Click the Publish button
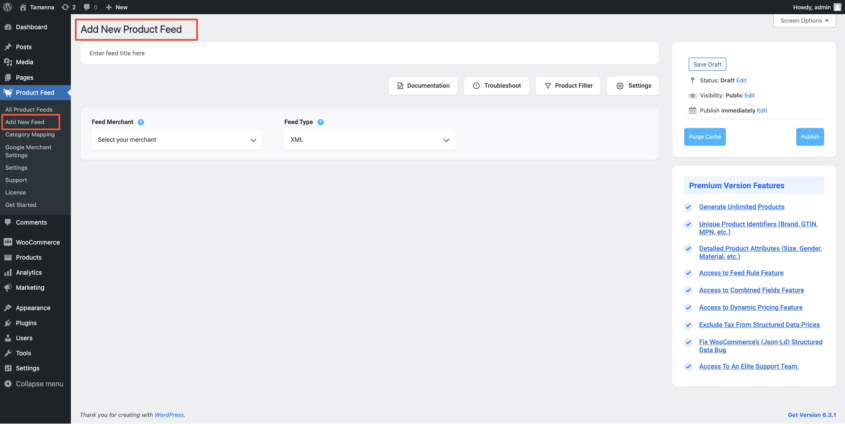This screenshot has height=424, width=845. point(810,137)
